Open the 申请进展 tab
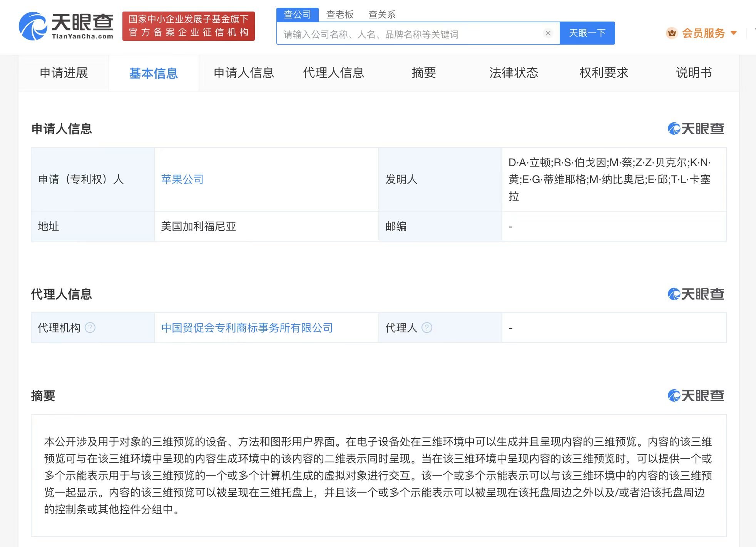The width and height of the screenshot is (756, 547). 64,73
